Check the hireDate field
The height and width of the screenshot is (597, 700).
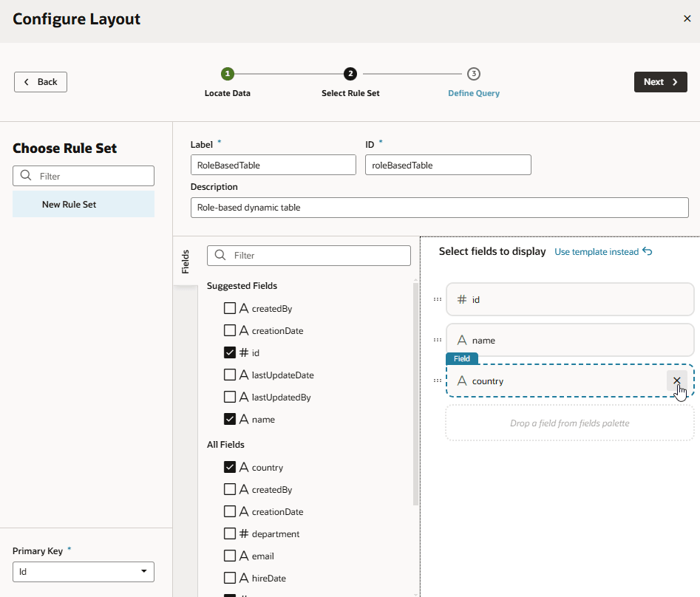(x=229, y=578)
